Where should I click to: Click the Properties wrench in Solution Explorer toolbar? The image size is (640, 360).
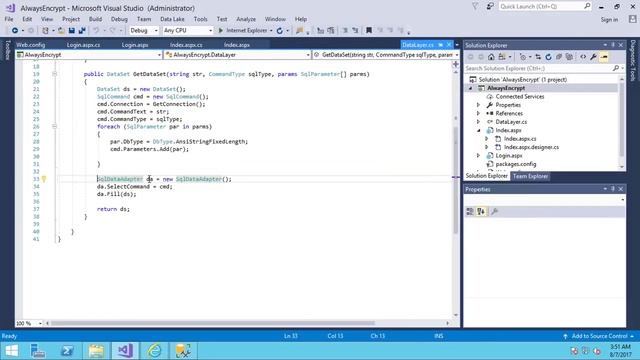(593, 57)
